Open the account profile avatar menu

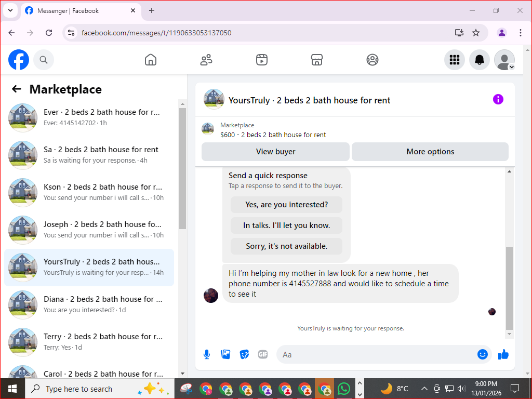click(x=504, y=60)
